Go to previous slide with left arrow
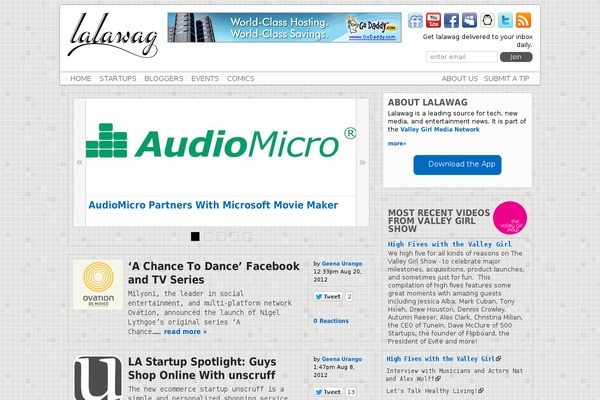This screenshot has width=600, height=400. click(79, 162)
